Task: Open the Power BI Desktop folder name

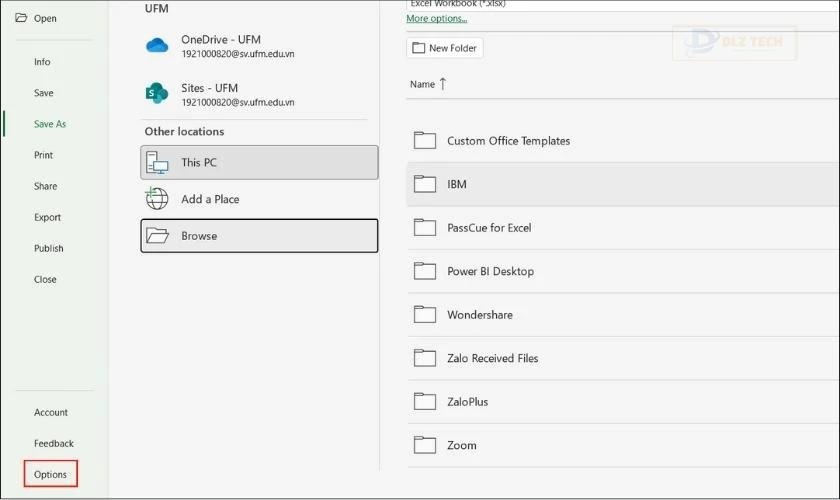Action: click(490, 271)
